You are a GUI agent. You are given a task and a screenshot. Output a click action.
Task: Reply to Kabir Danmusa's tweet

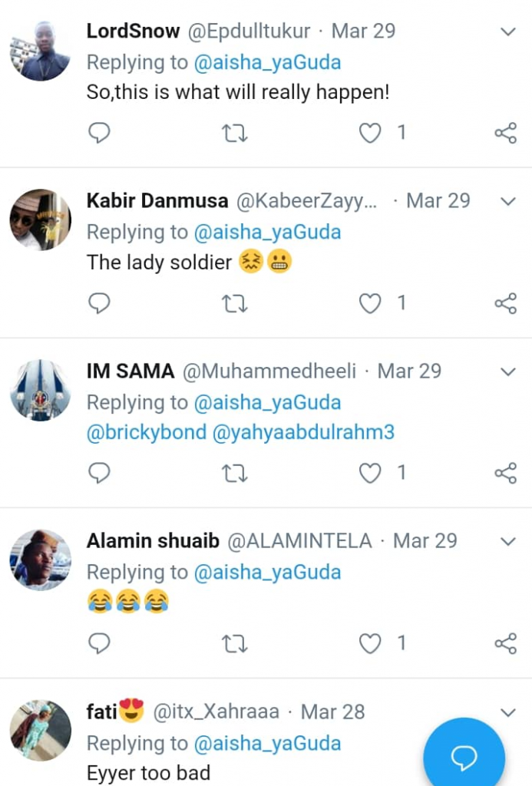(x=99, y=304)
